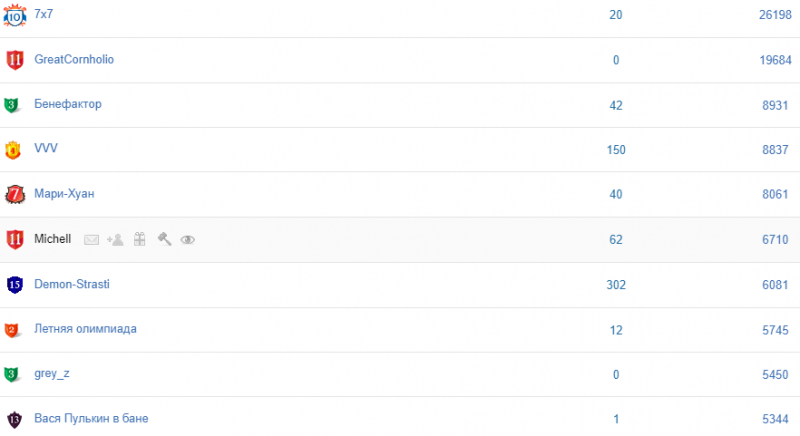Click the dark 13 shield beside Вася Пулькин

[x=14, y=420]
